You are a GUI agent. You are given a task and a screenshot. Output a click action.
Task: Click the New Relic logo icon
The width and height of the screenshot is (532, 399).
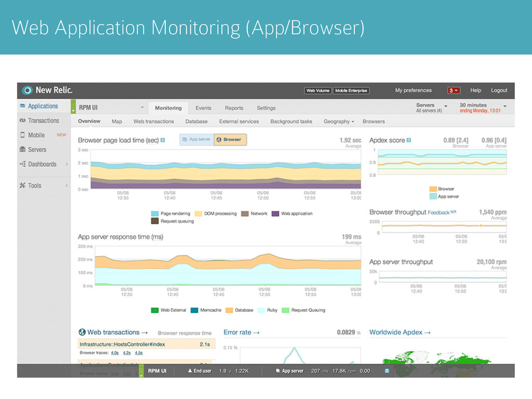click(x=27, y=90)
